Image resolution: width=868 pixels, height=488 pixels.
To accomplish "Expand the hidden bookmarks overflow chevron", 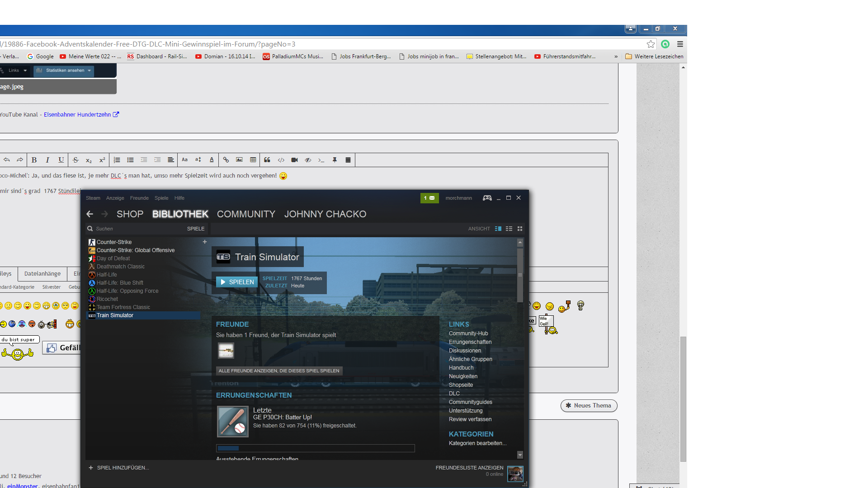I will coord(616,56).
